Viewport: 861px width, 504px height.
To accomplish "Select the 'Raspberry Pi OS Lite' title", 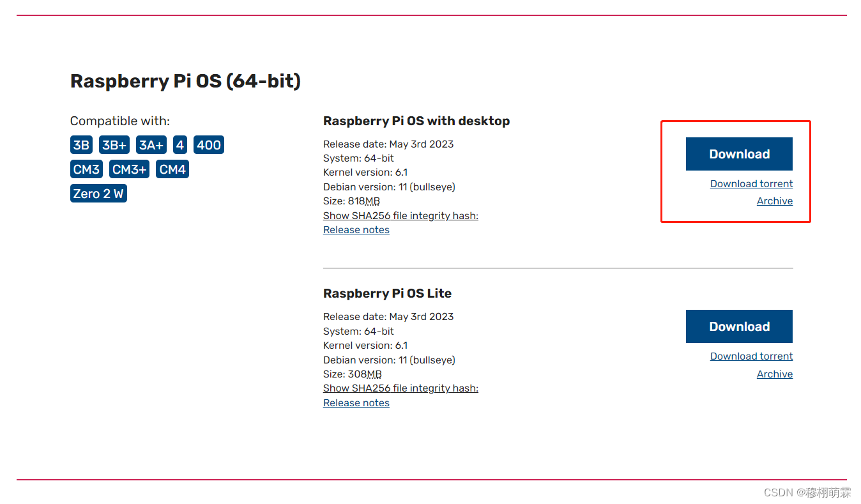I will (x=387, y=293).
